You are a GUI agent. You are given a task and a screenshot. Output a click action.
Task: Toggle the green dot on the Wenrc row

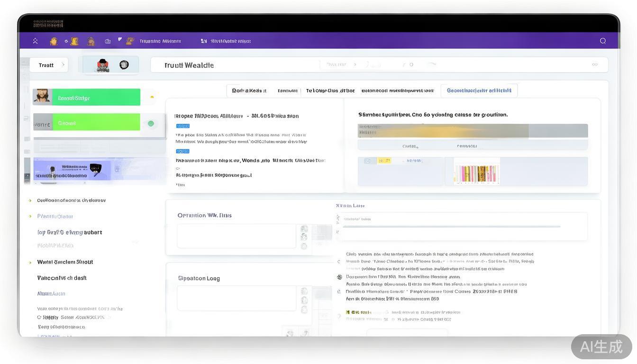click(151, 124)
